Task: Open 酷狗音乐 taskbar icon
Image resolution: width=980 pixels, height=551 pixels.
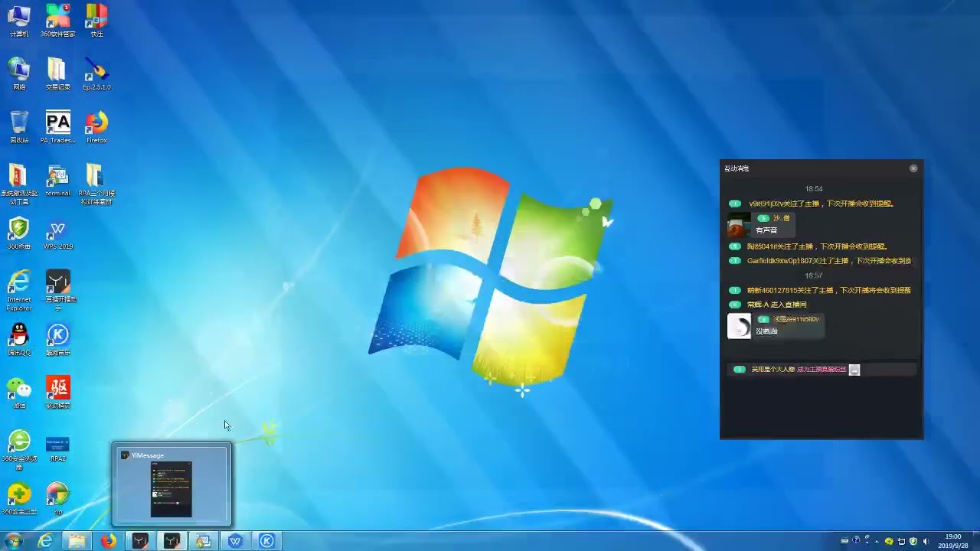Action: pyautogui.click(x=266, y=541)
